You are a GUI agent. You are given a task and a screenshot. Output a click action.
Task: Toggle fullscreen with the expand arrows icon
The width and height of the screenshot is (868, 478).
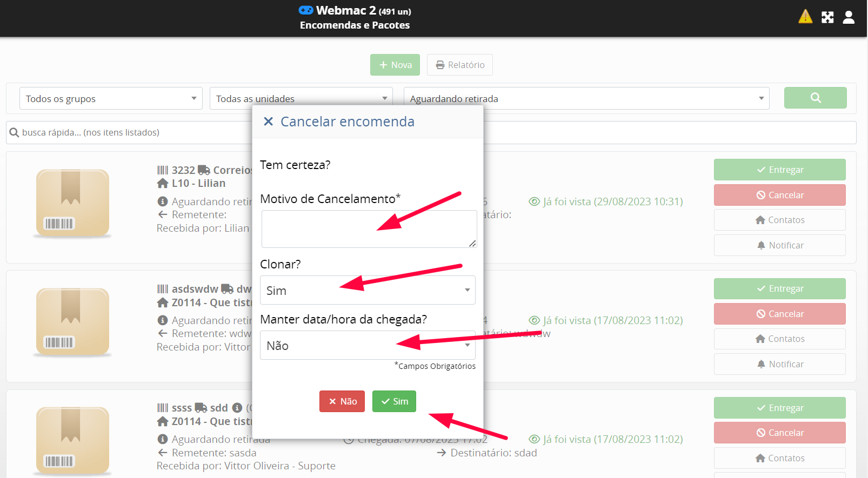pos(827,17)
